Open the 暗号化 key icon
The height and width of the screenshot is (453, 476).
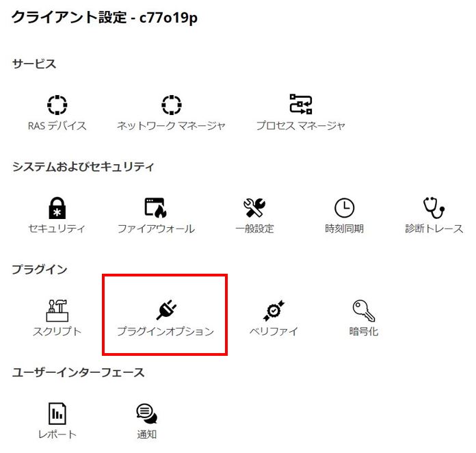(x=364, y=311)
